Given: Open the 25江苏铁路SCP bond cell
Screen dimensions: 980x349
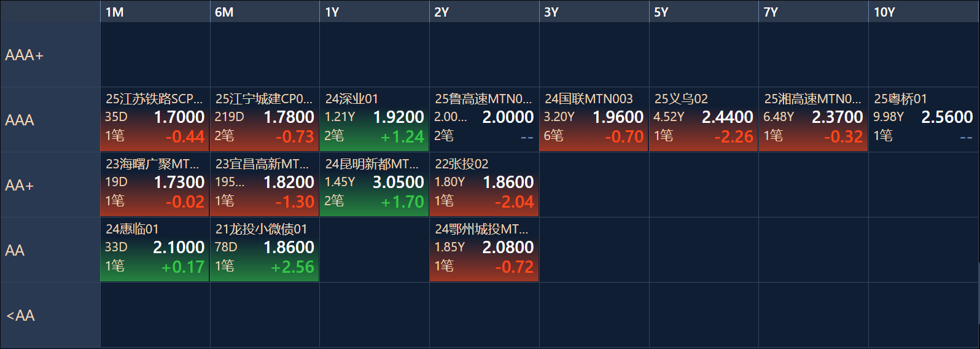Looking at the screenshot, I should 155,119.
